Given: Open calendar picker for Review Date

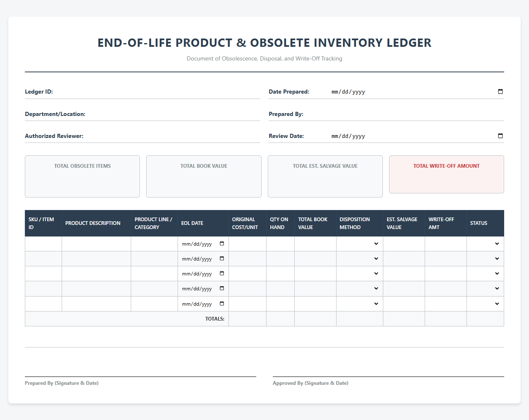Looking at the screenshot, I should 500,136.
